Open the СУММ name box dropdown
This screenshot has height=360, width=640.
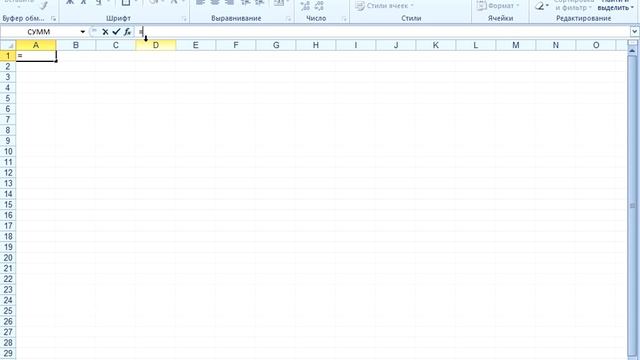click(82, 31)
